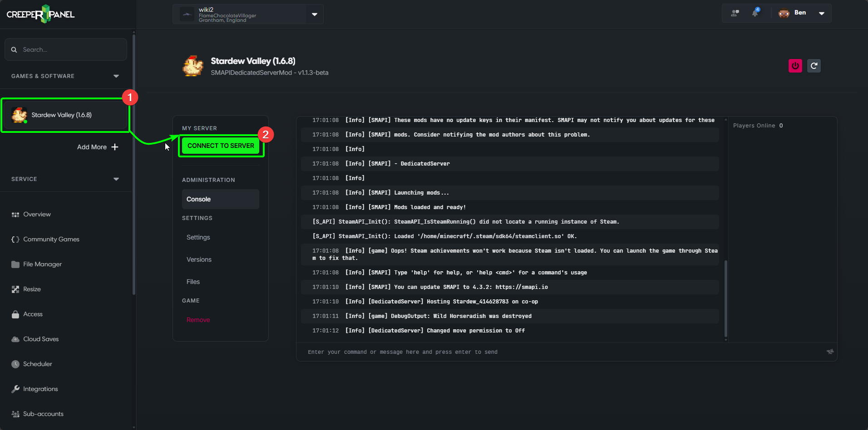Viewport: 868px width, 430px height.
Task: Open the notifications bell icon
Action: click(755, 13)
